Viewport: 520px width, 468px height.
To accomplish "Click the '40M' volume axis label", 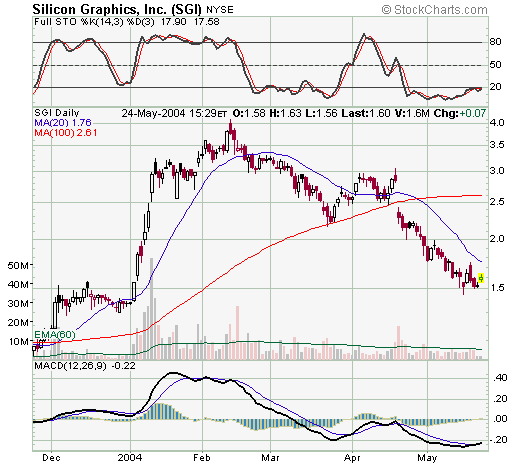I will (x=18, y=285).
